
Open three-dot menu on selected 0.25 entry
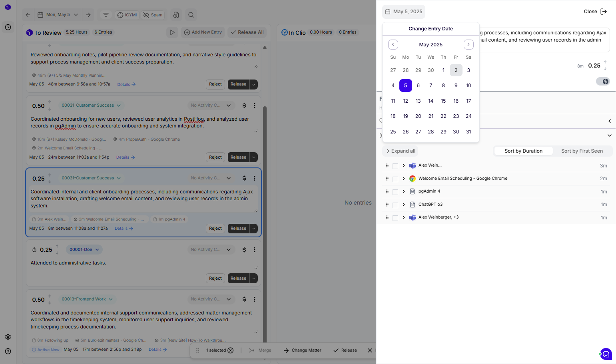[x=255, y=178]
